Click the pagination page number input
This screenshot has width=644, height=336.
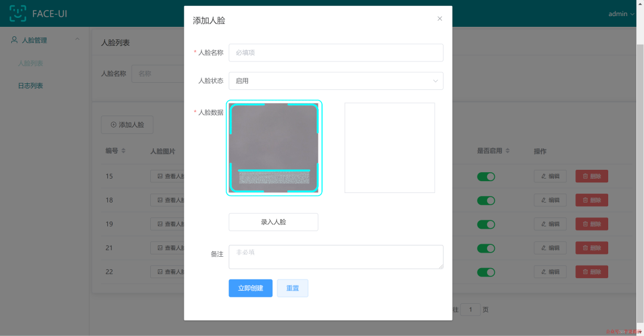470,310
